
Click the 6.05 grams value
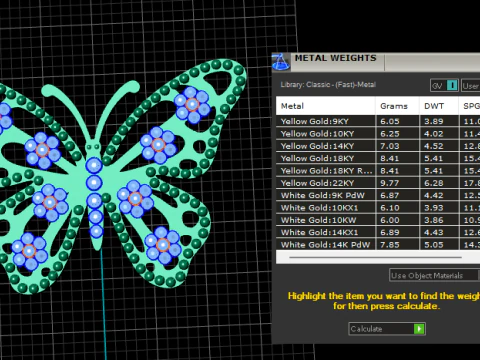click(390, 121)
